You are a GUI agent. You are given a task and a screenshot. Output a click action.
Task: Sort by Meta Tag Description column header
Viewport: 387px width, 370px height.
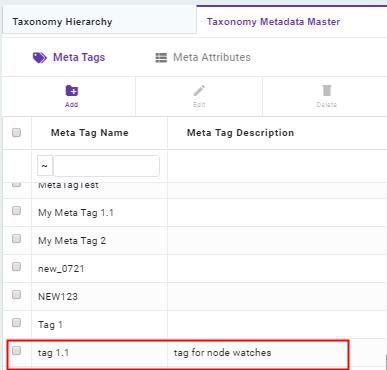tap(240, 133)
